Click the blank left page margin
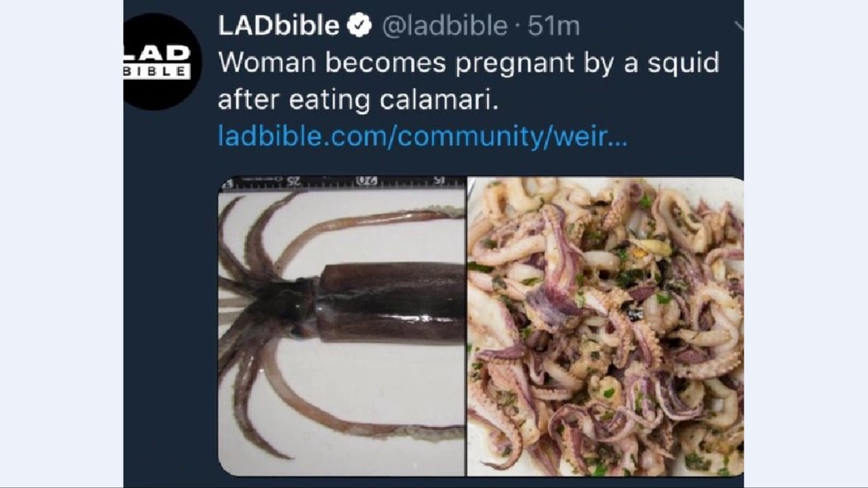868x488 pixels. click(61, 244)
